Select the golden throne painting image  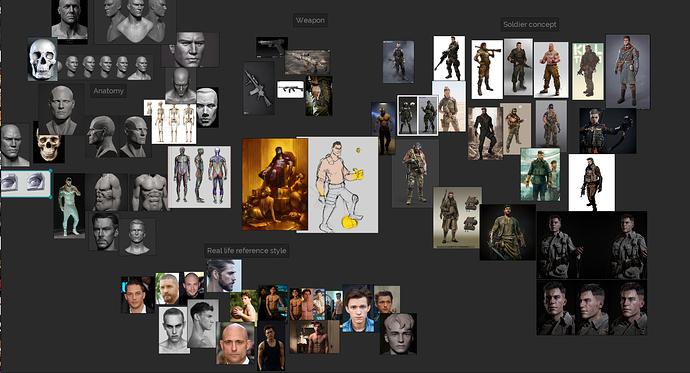tap(275, 184)
